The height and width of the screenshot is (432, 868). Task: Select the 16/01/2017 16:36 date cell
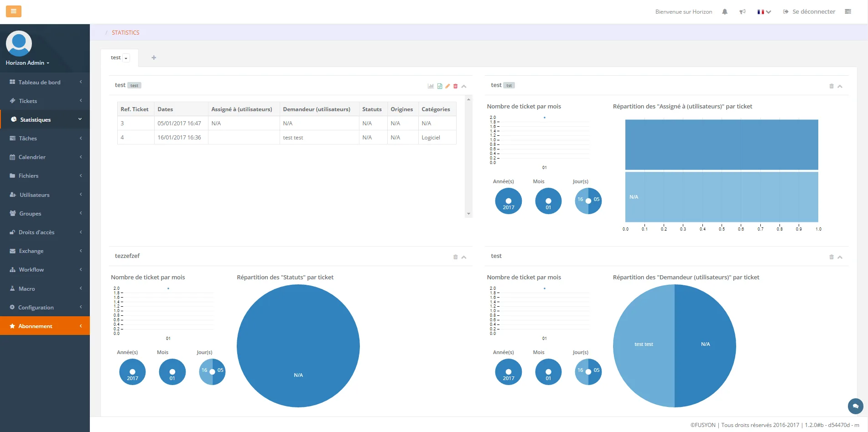[x=181, y=137]
